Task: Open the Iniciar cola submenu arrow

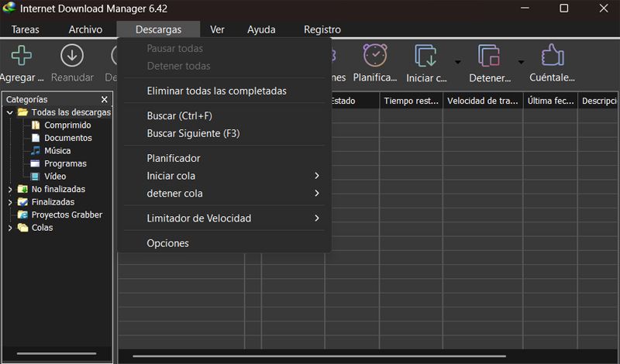Action: coord(317,176)
